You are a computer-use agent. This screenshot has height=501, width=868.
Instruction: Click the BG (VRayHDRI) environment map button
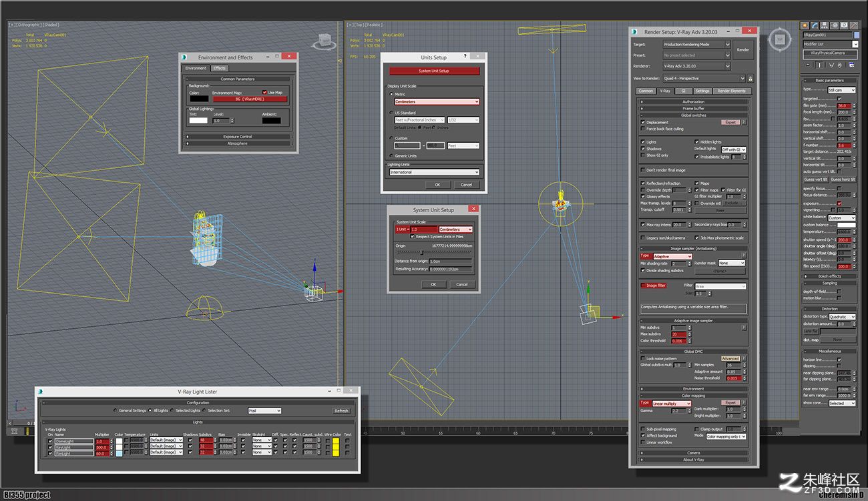coord(250,99)
